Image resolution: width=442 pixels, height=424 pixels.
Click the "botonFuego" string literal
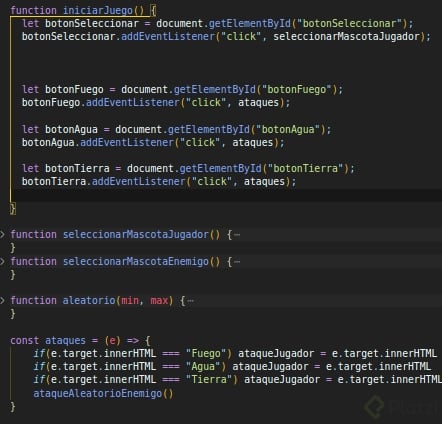point(297,89)
